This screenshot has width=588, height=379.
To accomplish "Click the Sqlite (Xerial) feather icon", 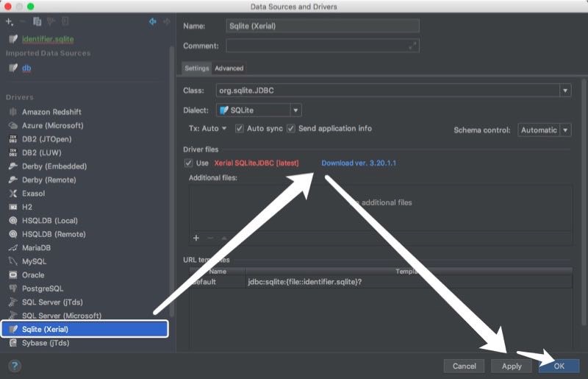I will pos(13,329).
